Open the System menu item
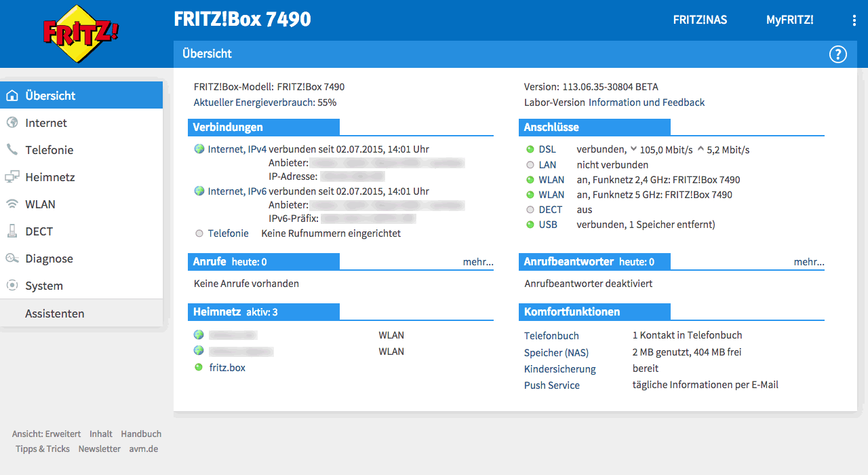 click(81, 286)
